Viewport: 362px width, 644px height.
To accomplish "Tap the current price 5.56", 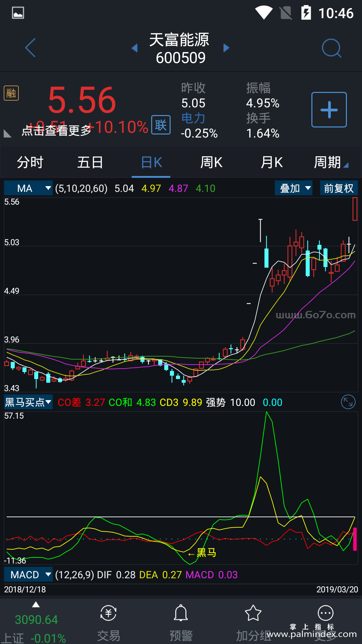I will click(82, 100).
